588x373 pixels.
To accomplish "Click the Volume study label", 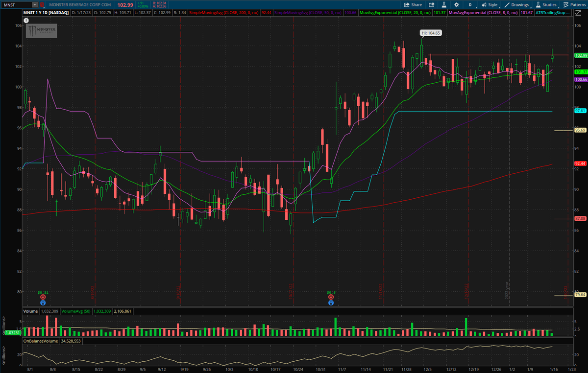I will pos(30,311).
